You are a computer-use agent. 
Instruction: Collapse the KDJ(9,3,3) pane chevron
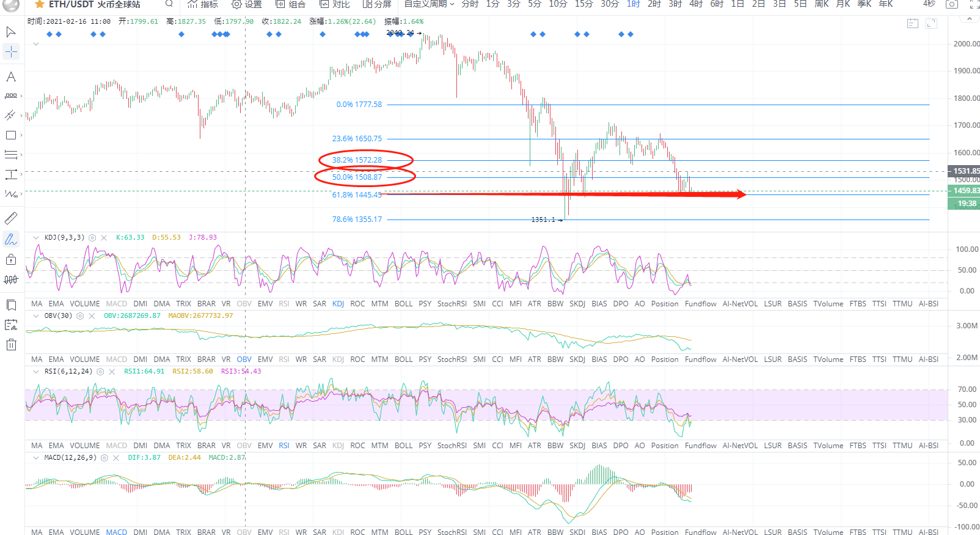point(36,238)
